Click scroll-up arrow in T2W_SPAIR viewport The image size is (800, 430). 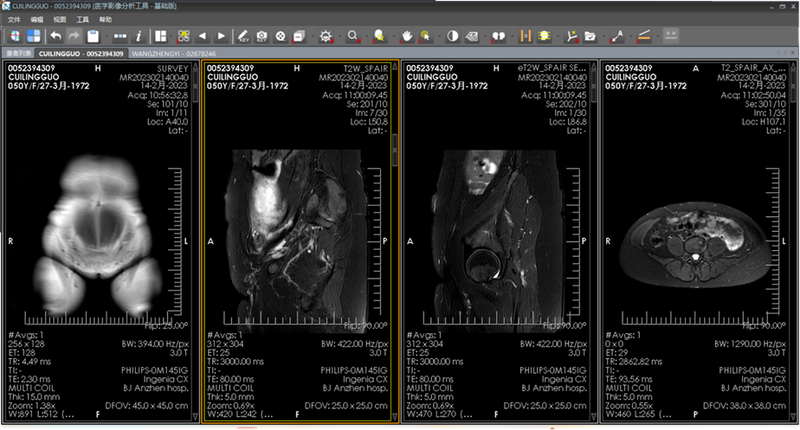click(x=395, y=66)
